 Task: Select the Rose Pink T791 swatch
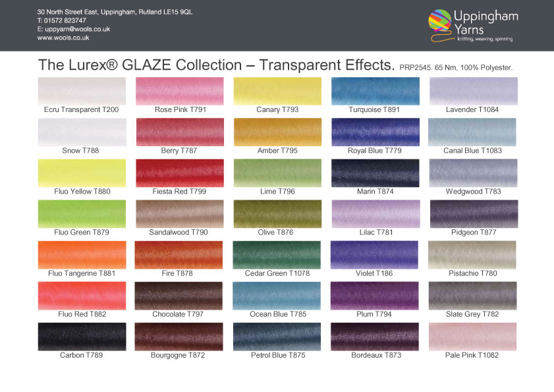pyautogui.click(x=179, y=91)
